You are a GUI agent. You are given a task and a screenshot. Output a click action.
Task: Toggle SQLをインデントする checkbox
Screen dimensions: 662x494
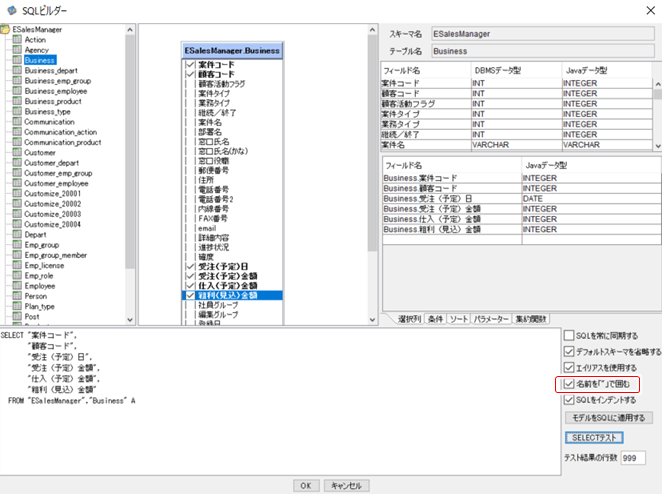click(x=569, y=400)
